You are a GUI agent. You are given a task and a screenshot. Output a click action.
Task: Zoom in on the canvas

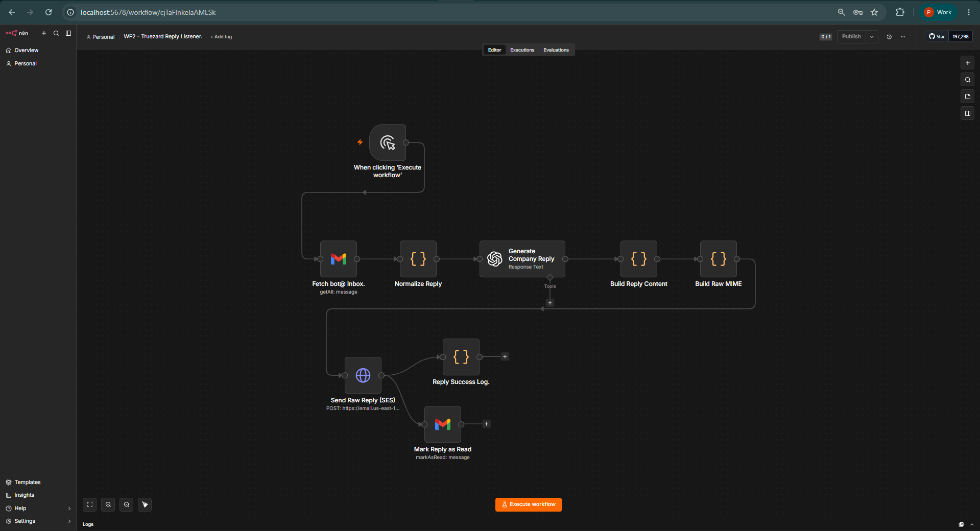coord(108,504)
